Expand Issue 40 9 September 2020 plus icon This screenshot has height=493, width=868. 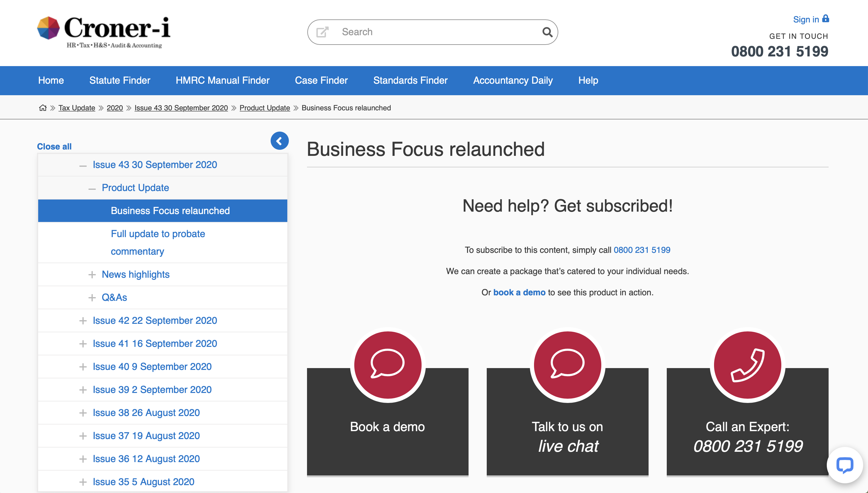[83, 367]
